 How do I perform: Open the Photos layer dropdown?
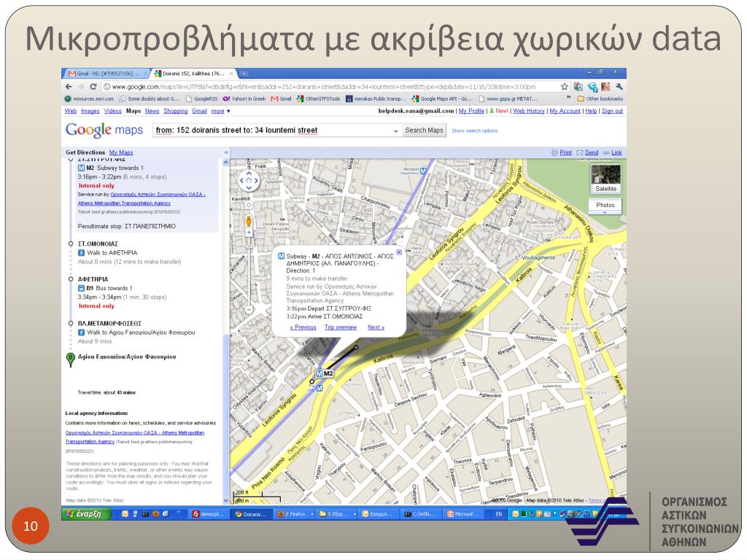[605, 205]
